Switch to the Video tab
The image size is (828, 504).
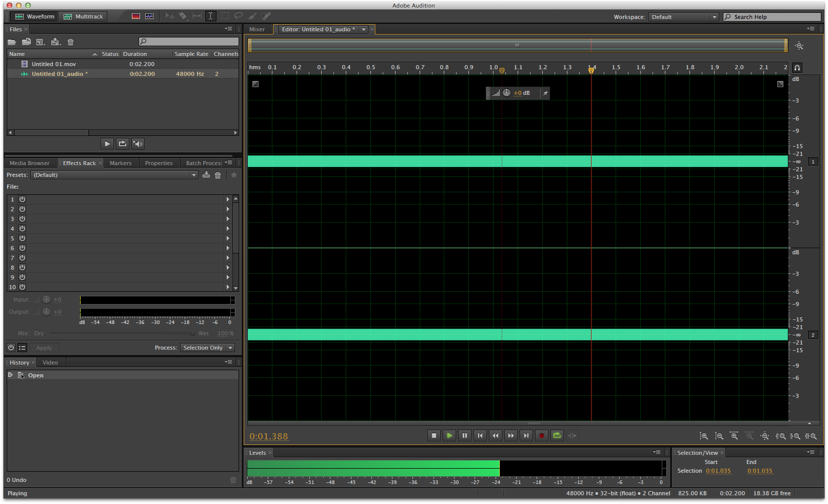(x=50, y=362)
